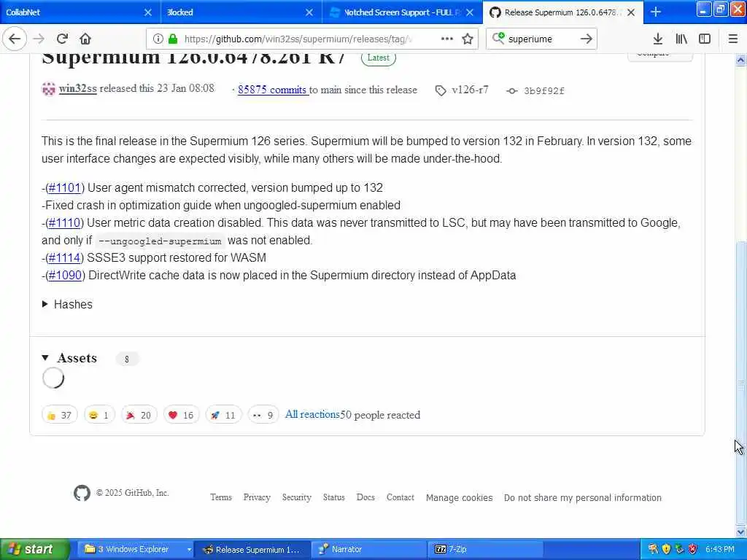Open issue #1114 link

(64, 257)
